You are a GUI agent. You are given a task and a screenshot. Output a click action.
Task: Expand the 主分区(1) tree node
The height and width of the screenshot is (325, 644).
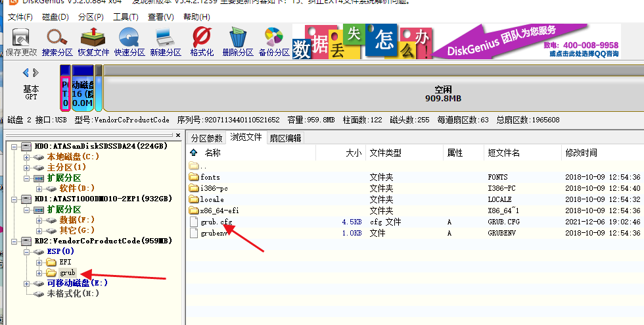[27, 168]
